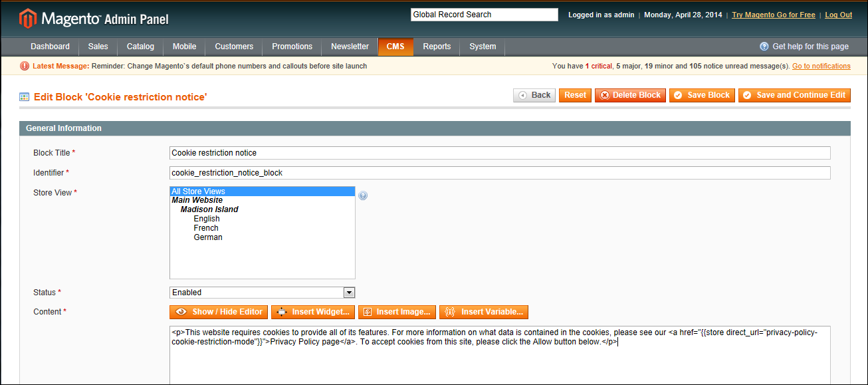The height and width of the screenshot is (385, 868).
Task: Click the Reset button
Action: tap(575, 95)
